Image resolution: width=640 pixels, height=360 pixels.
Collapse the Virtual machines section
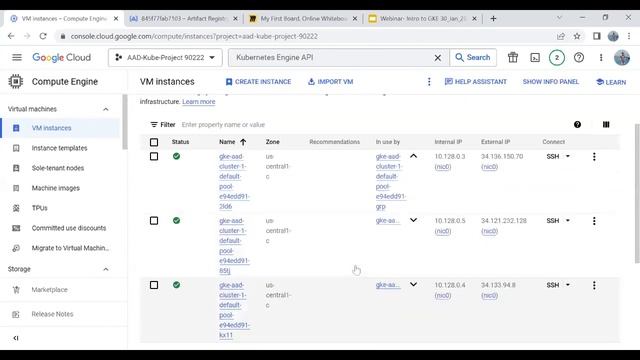coord(106,109)
